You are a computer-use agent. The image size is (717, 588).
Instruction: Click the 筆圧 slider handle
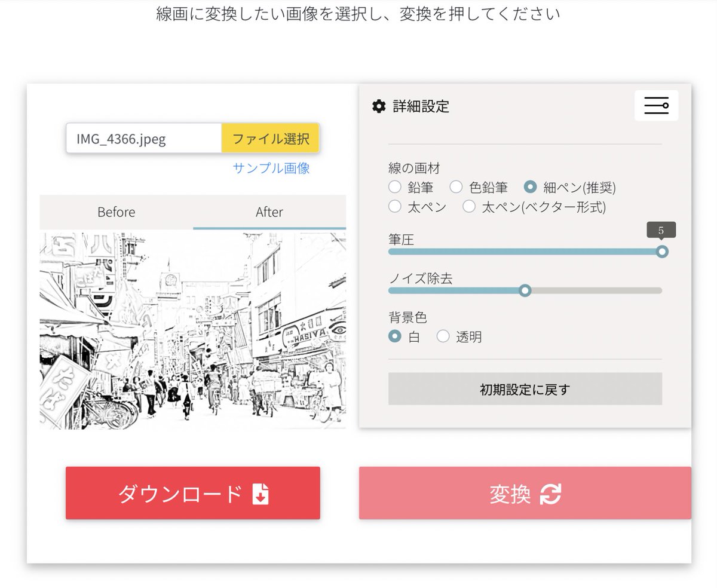click(x=661, y=252)
